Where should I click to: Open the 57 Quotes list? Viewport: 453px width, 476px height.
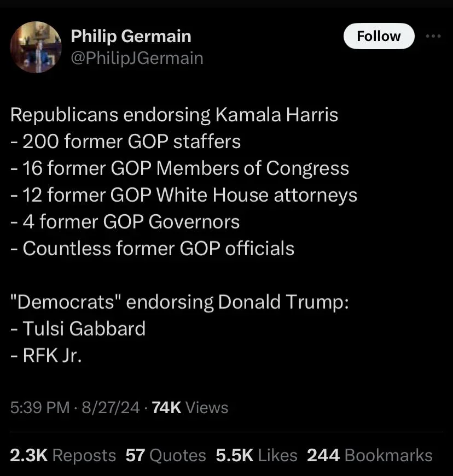[x=166, y=455]
